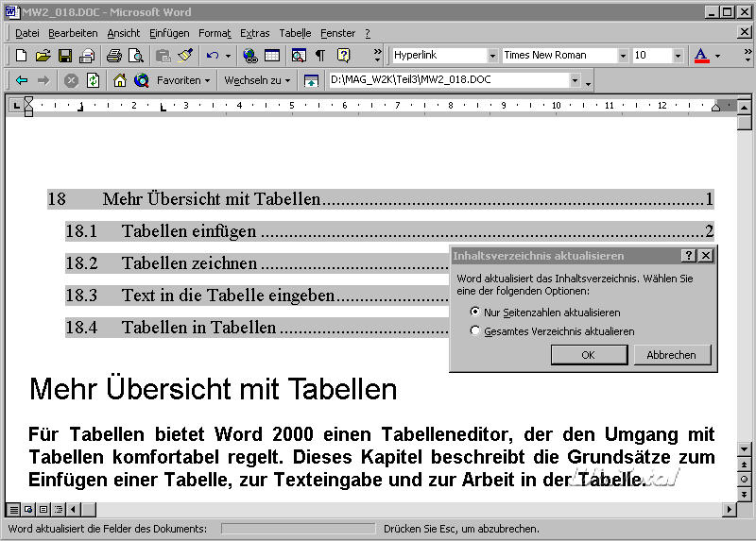This screenshot has width=756, height=541.
Task: Click the address field with D:\MAG_W2K path
Action: point(449,80)
